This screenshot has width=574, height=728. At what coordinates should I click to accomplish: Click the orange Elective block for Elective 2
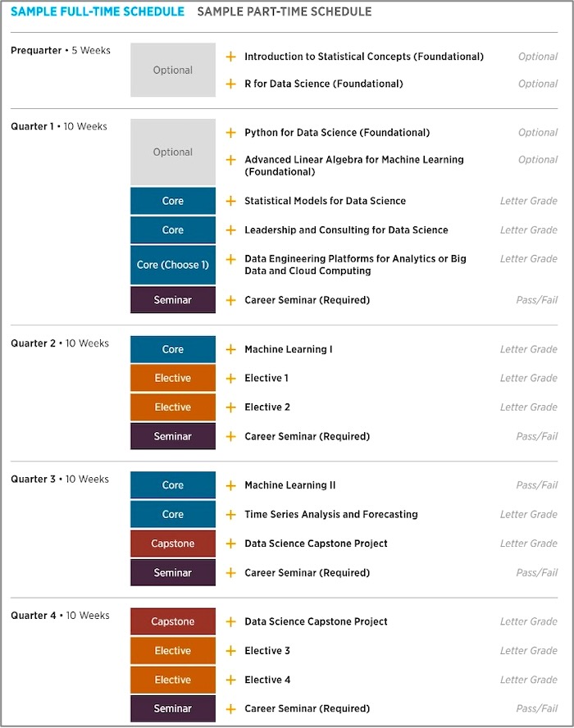pyautogui.click(x=173, y=407)
